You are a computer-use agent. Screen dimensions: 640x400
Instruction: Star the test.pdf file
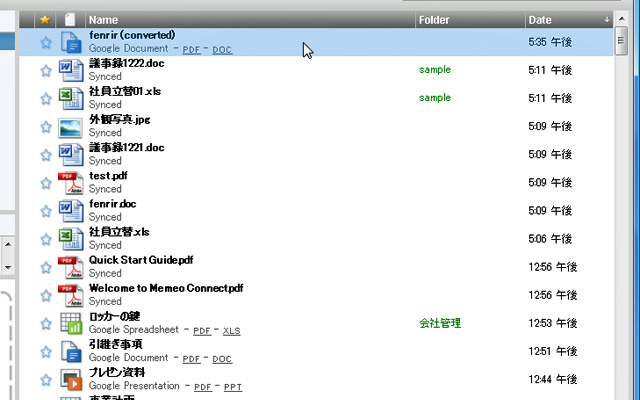coord(46,183)
